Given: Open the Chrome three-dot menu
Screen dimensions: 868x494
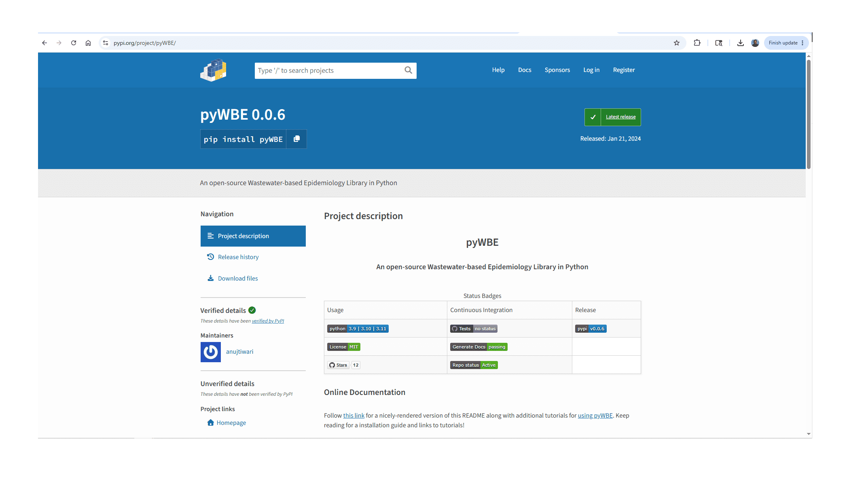Looking at the screenshot, I should tap(803, 43).
